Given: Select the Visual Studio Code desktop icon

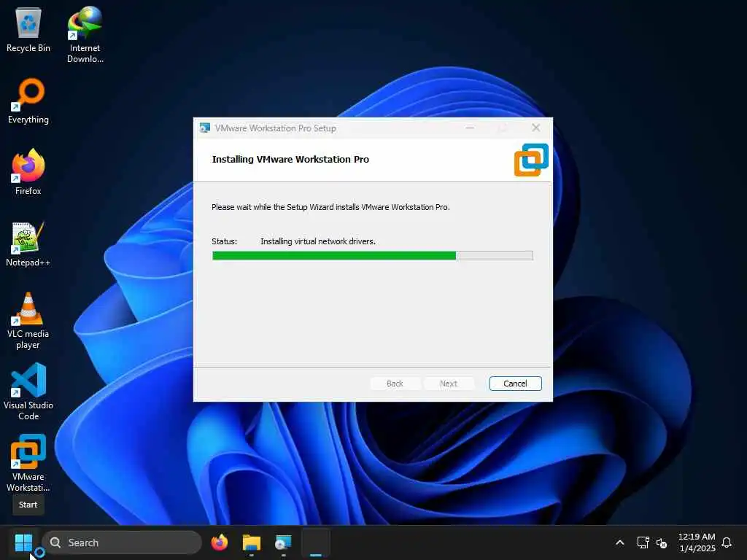Looking at the screenshot, I should (x=28, y=392).
